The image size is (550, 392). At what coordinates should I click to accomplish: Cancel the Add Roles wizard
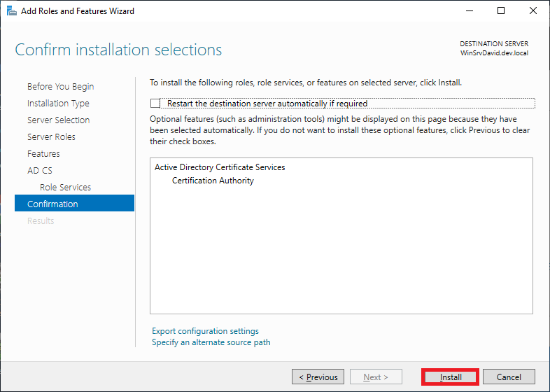[x=509, y=377]
